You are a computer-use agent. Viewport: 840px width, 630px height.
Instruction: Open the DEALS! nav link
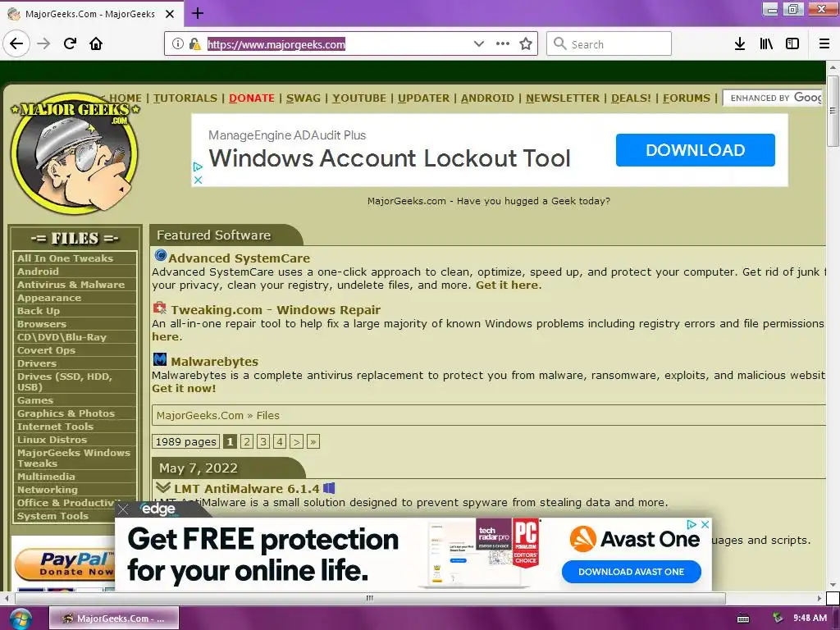[631, 98]
